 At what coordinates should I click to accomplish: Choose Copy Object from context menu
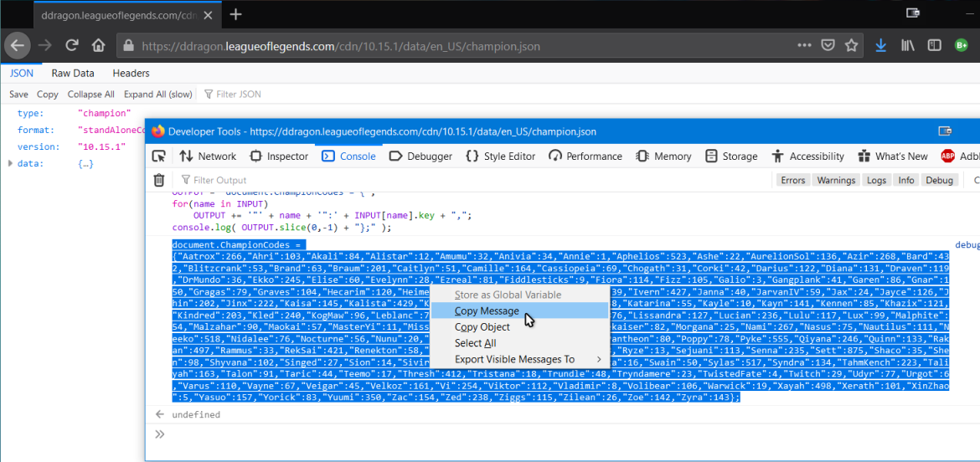tap(520, 327)
